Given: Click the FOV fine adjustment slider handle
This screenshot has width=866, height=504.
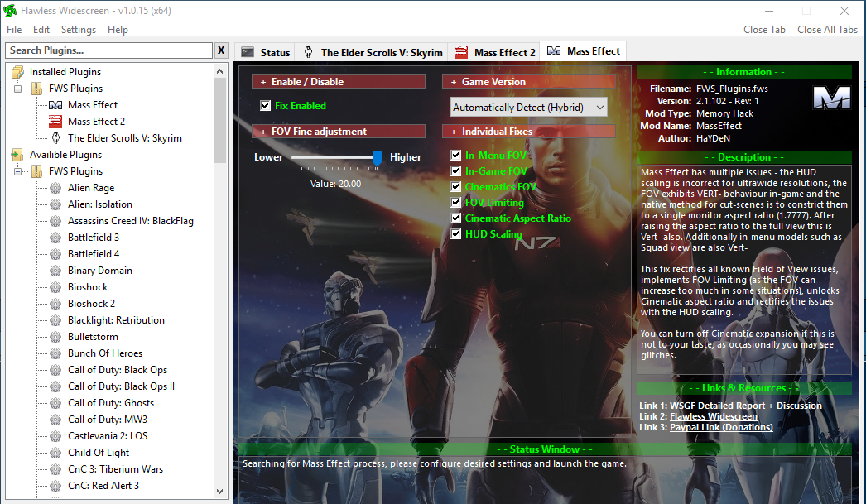Looking at the screenshot, I should coord(377,158).
